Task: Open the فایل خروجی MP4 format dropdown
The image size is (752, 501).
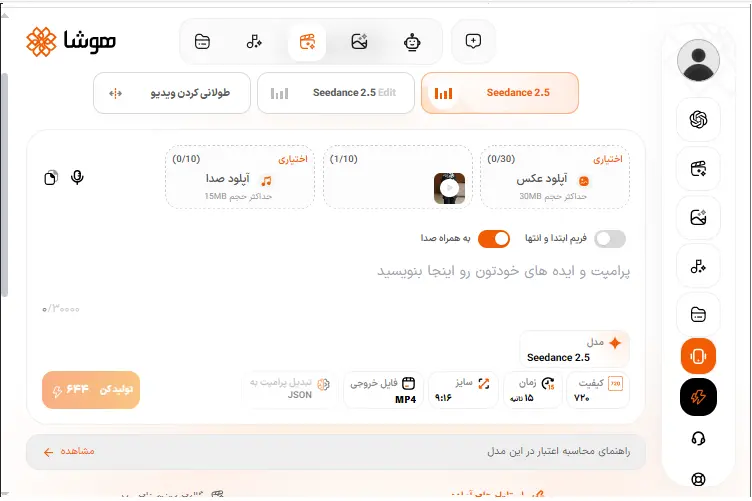Action: (x=383, y=390)
